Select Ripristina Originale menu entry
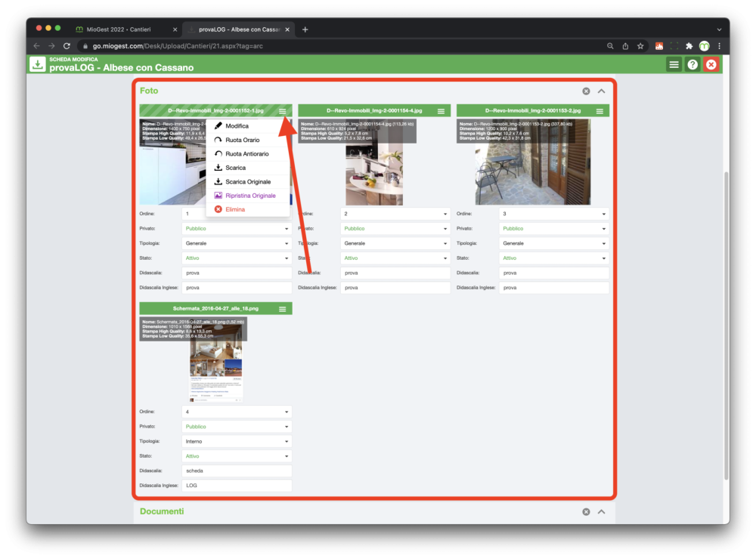This screenshot has height=559, width=756. (248, 196)
